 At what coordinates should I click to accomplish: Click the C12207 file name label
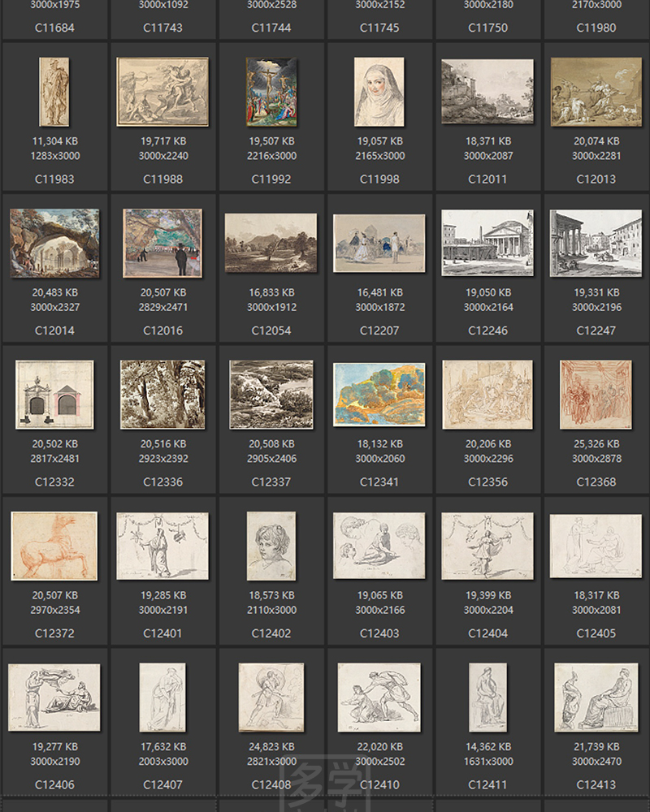379,330
